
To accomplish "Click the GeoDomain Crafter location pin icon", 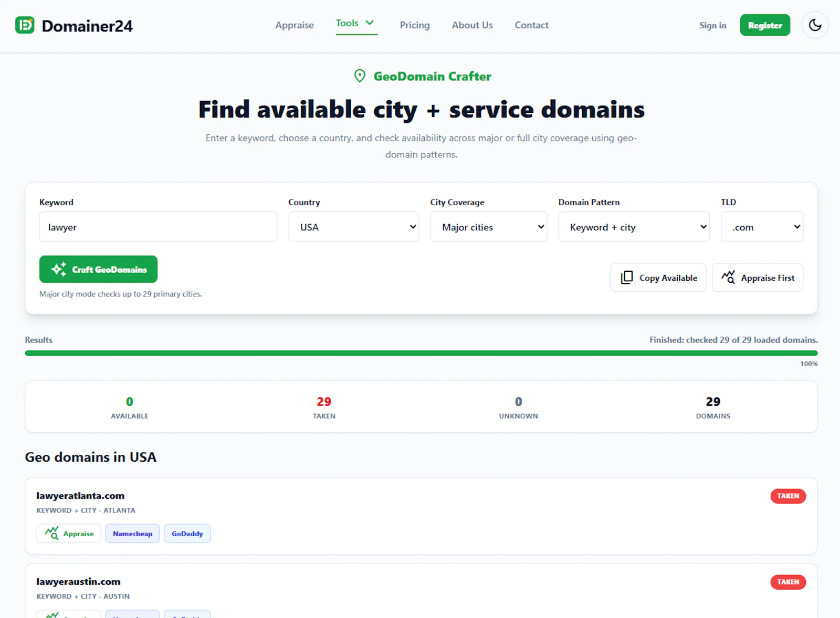I will [360, 76].
